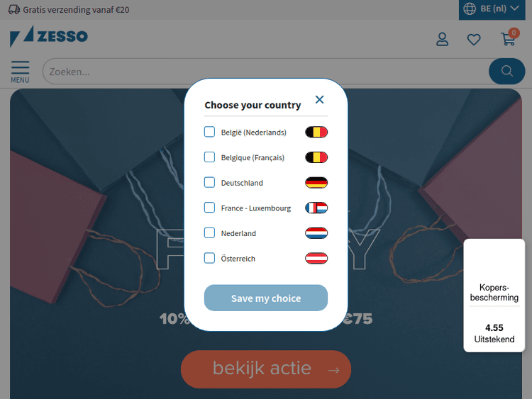Screen dimensions: 532x399
Task: Open the hamburger MENU icon
Action: [x=20, y=72]
